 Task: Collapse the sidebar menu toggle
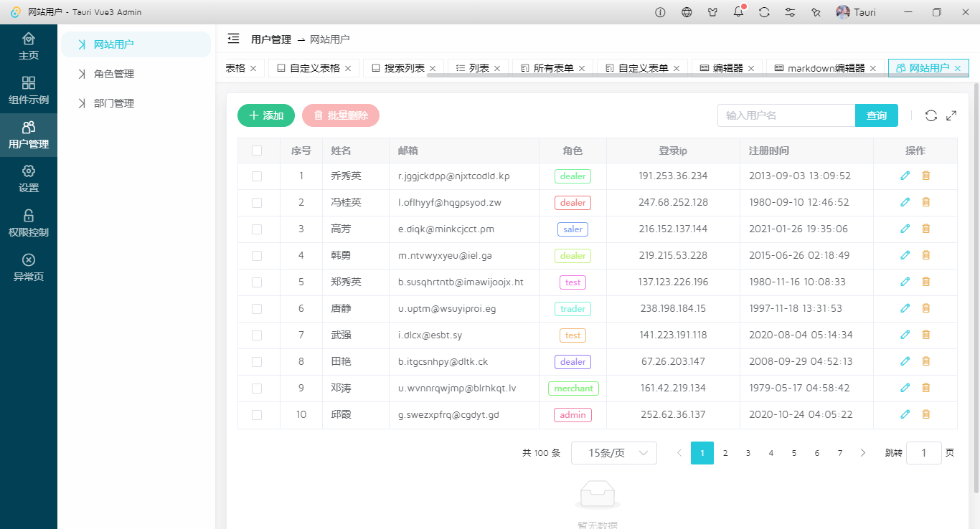tap(233, 39)
